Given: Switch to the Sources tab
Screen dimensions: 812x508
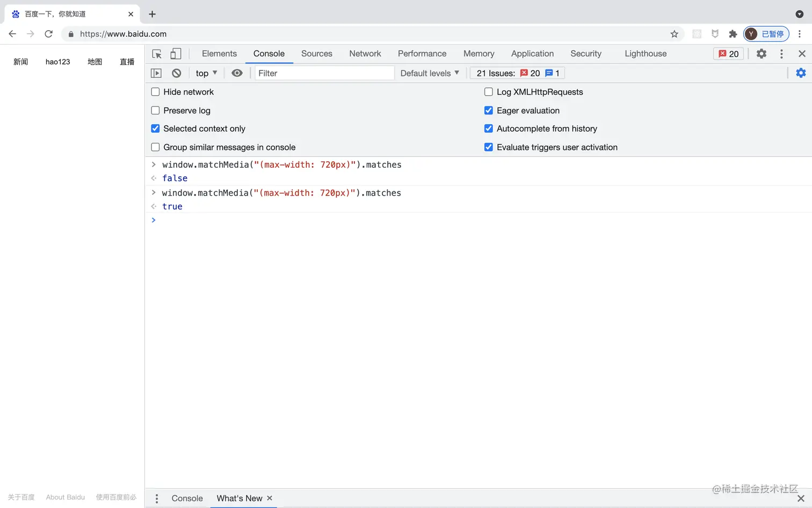Looking at the screenshot, I should pos(317,54).
